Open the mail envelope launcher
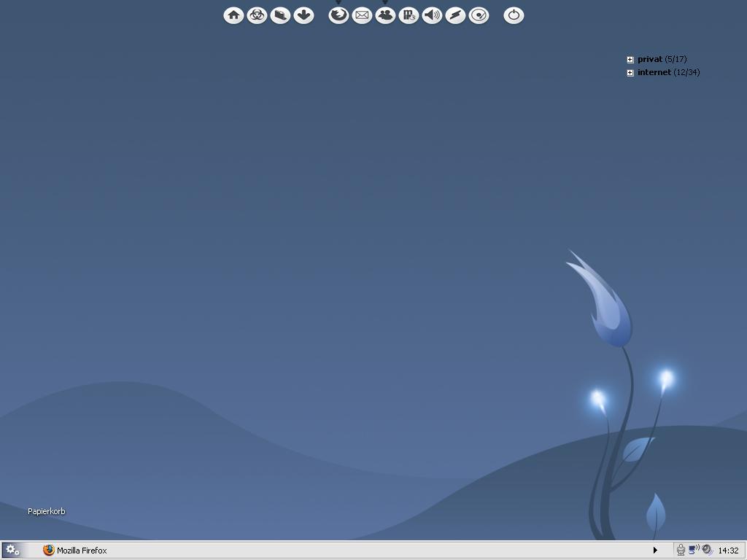 click(362, 15)
